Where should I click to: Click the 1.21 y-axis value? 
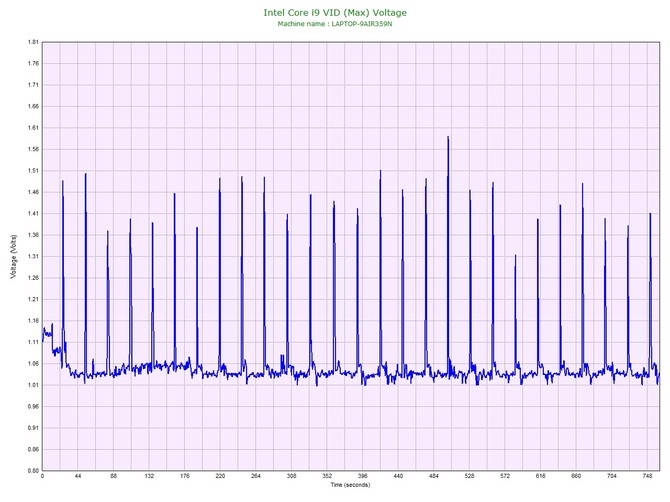[33, 299]
